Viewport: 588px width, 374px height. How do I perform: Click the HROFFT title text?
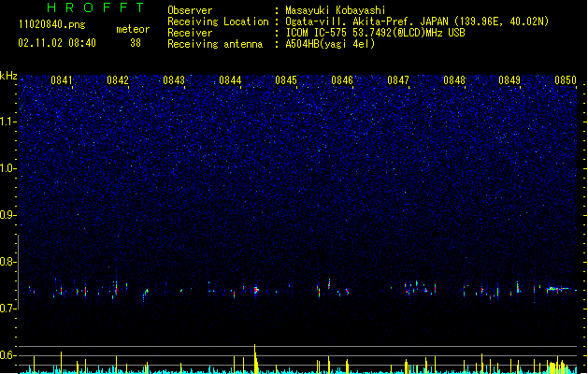96,7
